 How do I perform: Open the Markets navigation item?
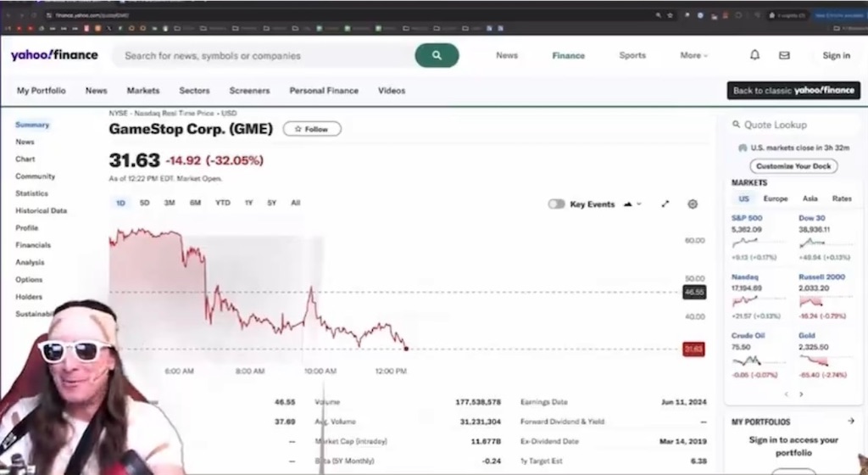tap(142, 90)
